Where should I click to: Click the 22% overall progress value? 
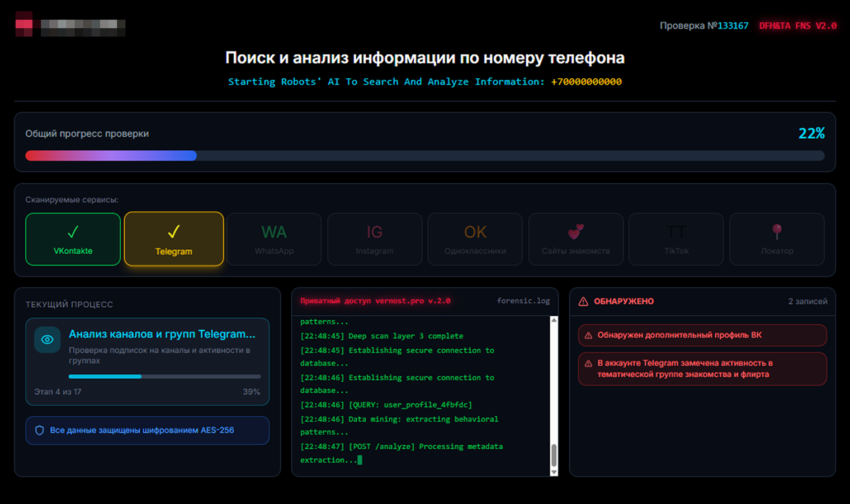pyautogui.click(x=811, y=134)
